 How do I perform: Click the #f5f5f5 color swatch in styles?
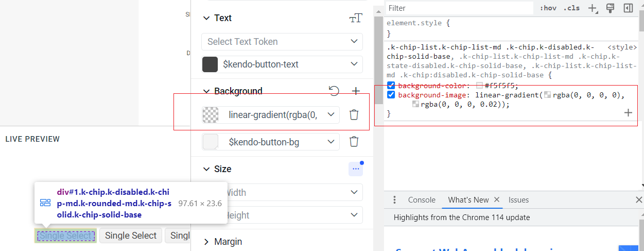click(x=480, y=86)
